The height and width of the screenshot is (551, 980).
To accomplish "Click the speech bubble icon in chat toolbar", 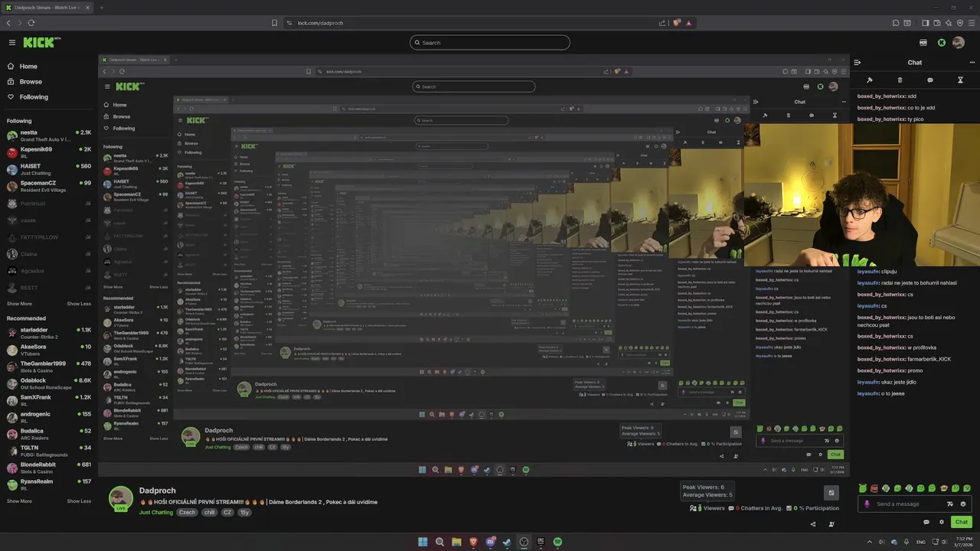I will pyautogui.click(x=930, y=80).
